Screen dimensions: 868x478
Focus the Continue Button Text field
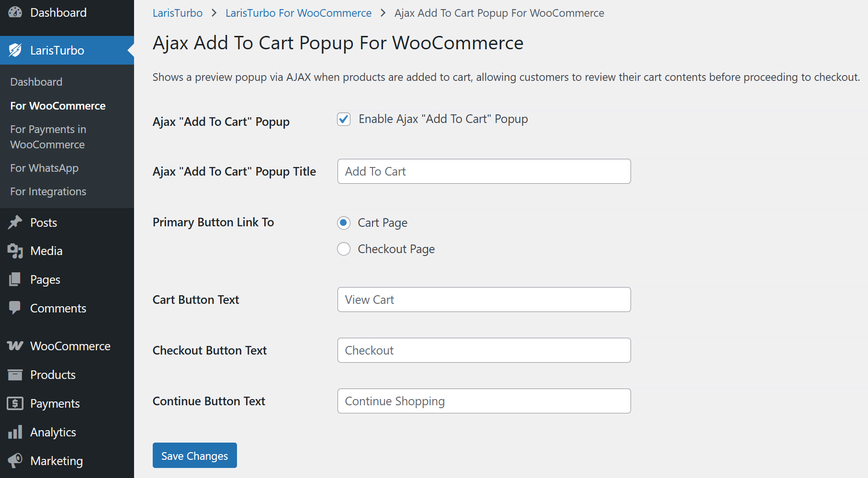click(484, 401)
